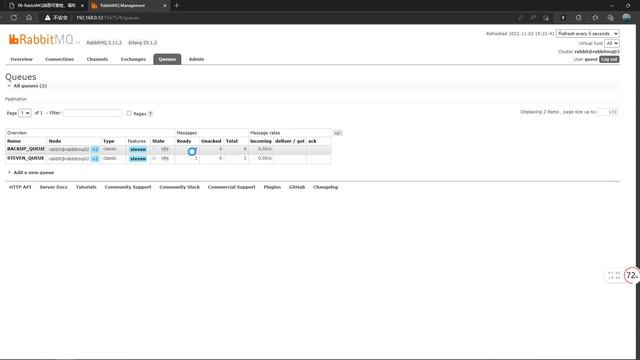Open the Commercial Support link
640x360 pixels.
tap(231, 187)
